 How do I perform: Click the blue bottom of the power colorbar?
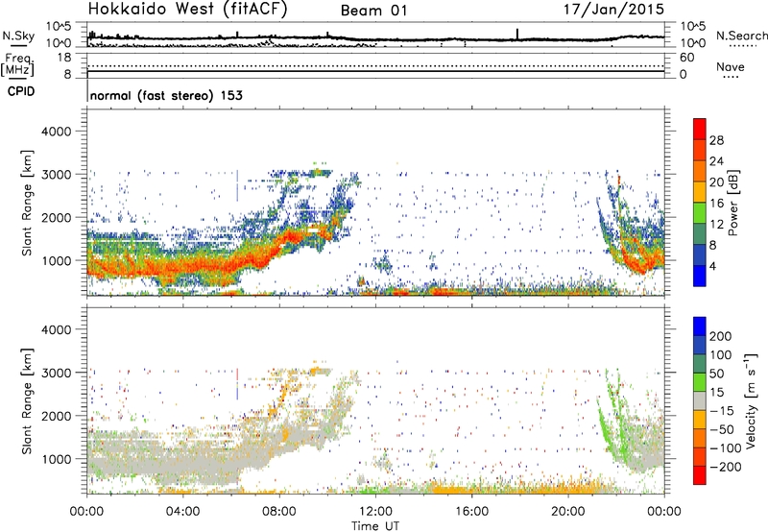(x=700, y=276)
